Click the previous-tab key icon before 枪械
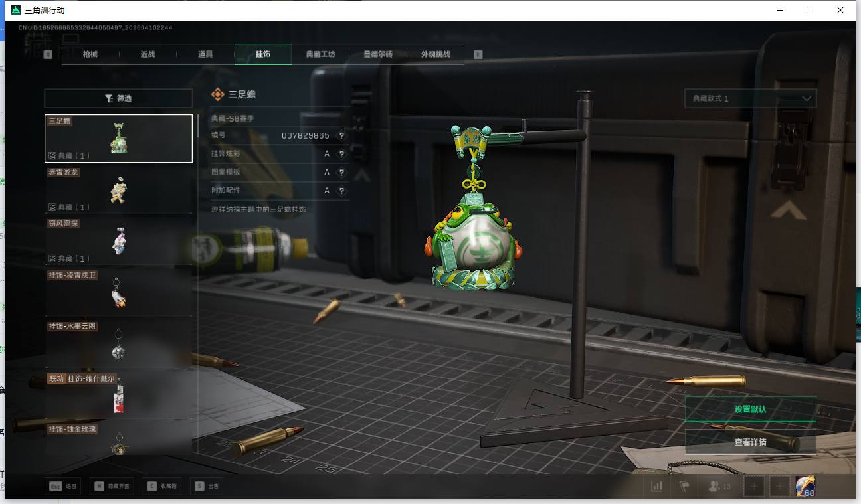The width and height of the screenshot is (861, 504). click(48, 54)
